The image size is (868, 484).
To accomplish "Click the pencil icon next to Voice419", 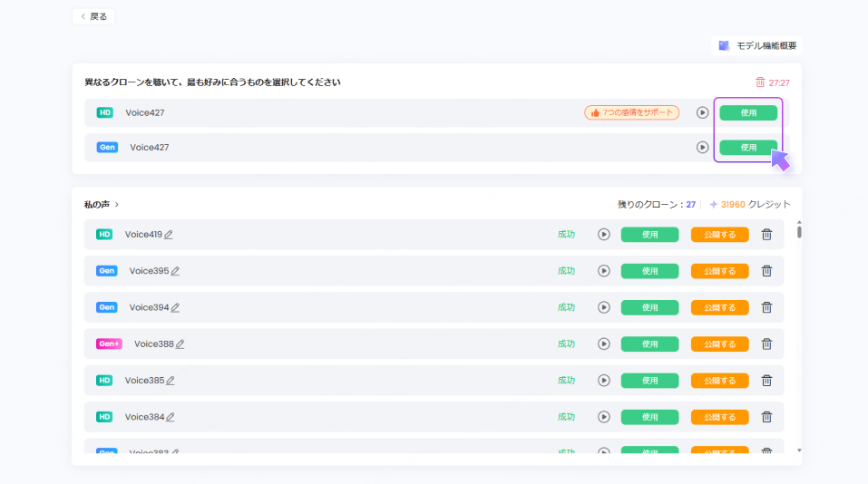I will pyautogui.click(x=169, y=235).
